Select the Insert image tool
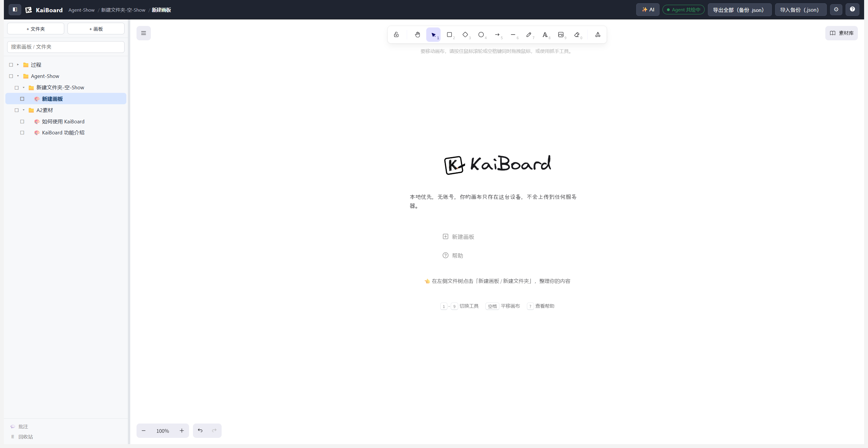 561,35
